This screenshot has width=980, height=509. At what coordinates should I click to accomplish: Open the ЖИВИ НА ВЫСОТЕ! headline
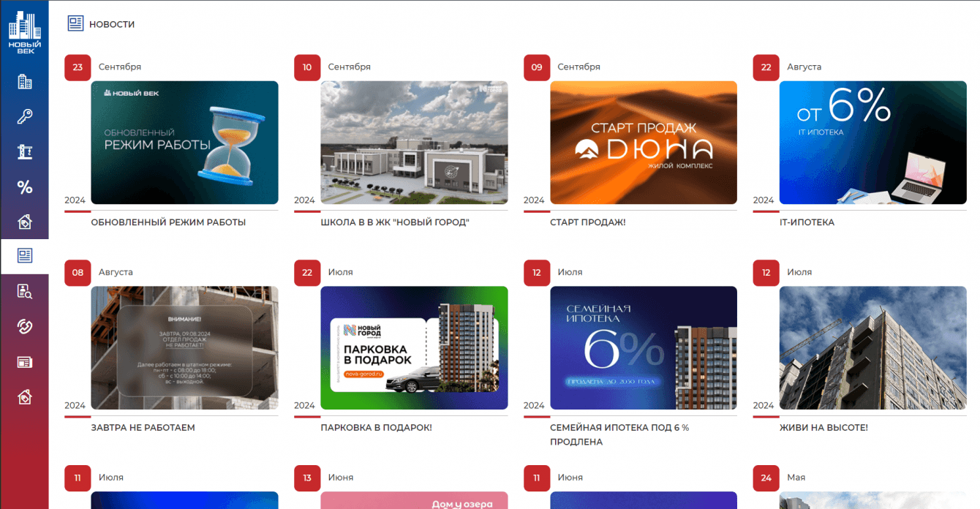pyautogui.click(x=823, y=428)
